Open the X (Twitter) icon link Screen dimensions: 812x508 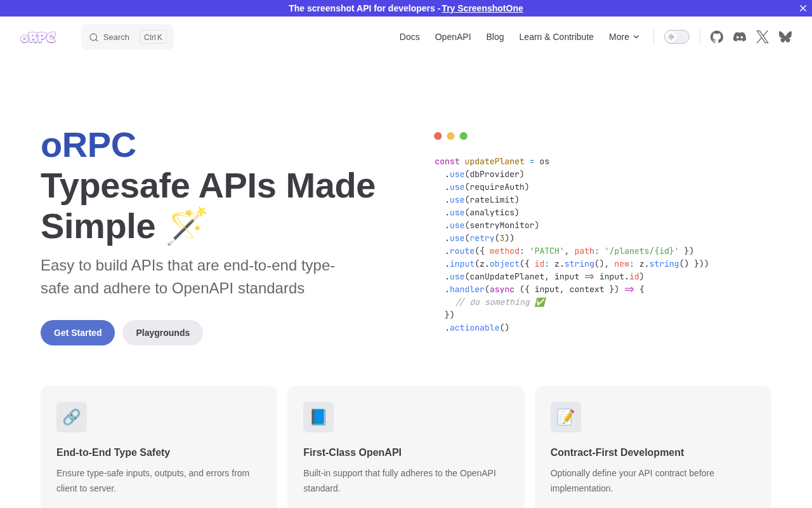click(763, 37)
